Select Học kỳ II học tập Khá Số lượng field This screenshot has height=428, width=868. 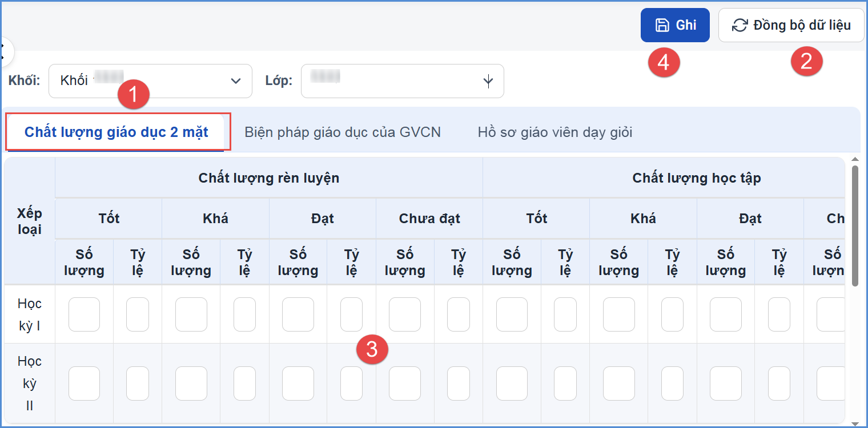[619, 383]
